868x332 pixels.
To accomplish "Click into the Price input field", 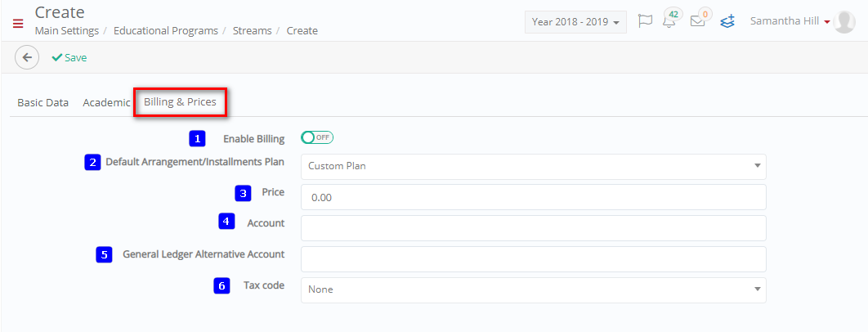I will [533, 197].
